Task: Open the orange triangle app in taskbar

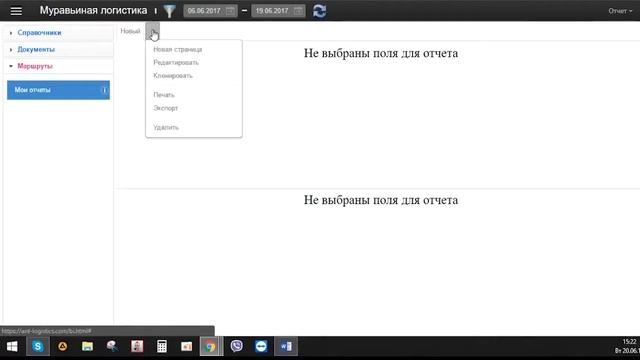Action: pos(62,347)
